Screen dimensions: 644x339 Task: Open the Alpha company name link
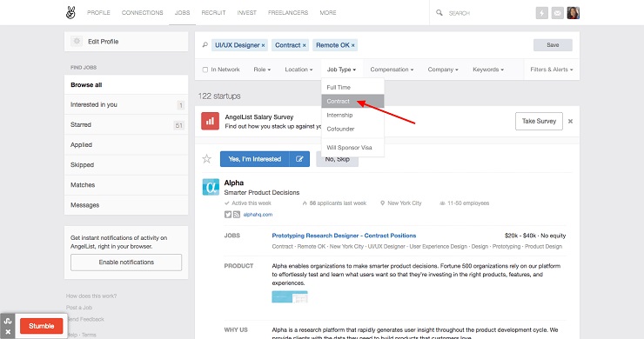(234, 183)
